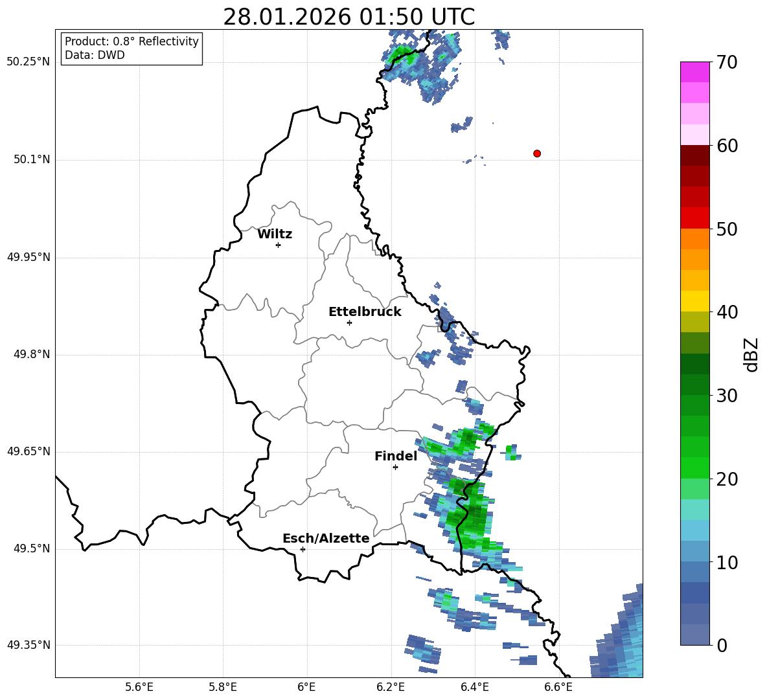Click the Esch/Alzette station cross marker
Viewport: 767px width, 700px height.
click(x=303, y=549)
